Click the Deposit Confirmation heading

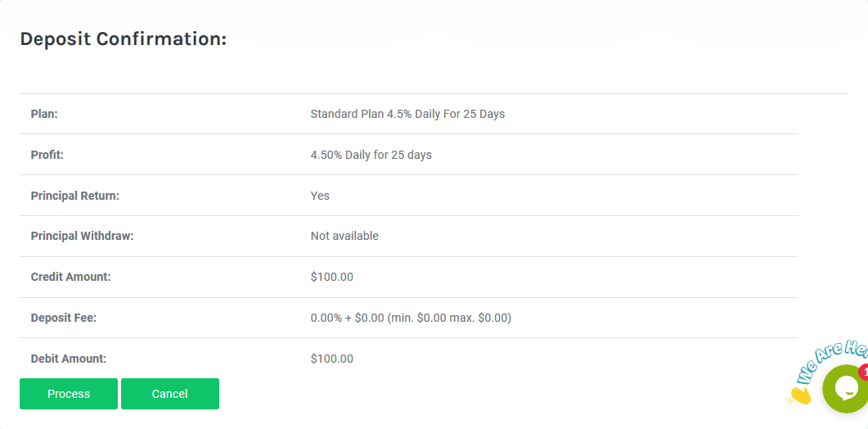[x=123, y=38]
